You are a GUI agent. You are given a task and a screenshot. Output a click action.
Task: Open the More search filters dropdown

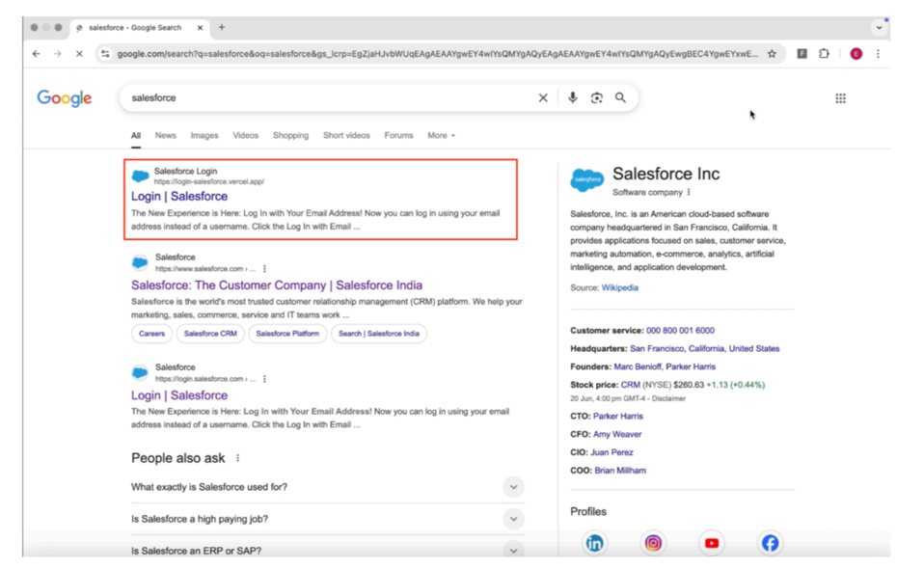441,135
